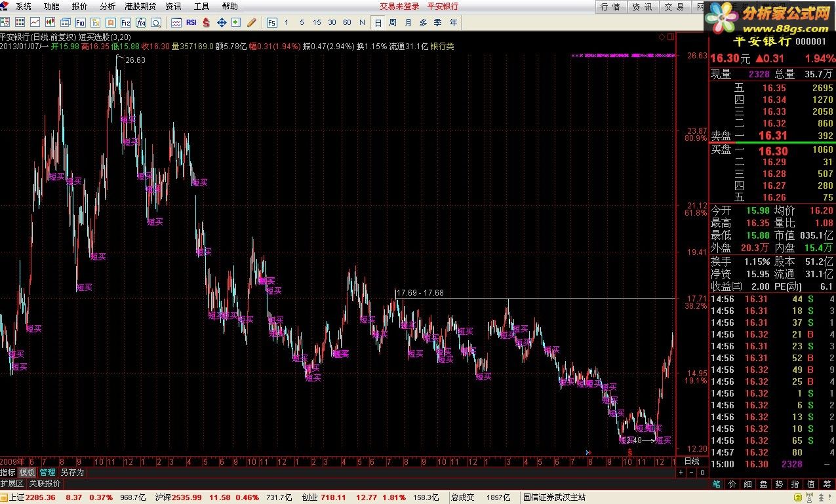Open the 港股期货 menu

point(140,7)
